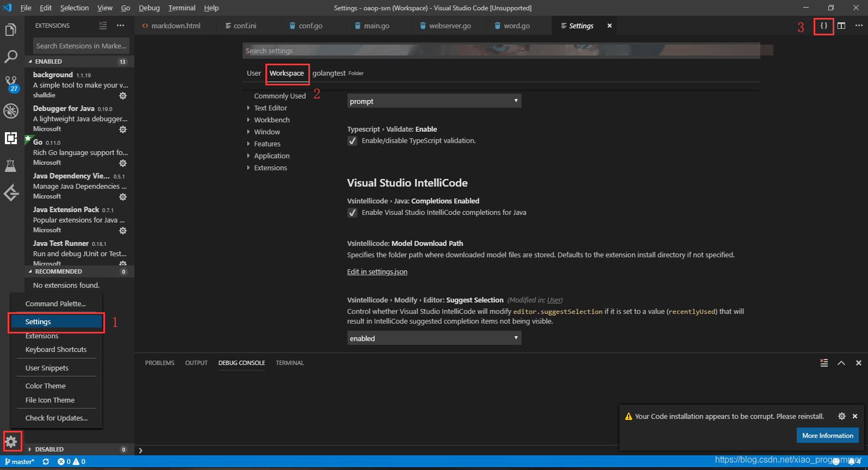Expand Application settings category
This screenshot has height=470, width=868.
tap(271, 156)
